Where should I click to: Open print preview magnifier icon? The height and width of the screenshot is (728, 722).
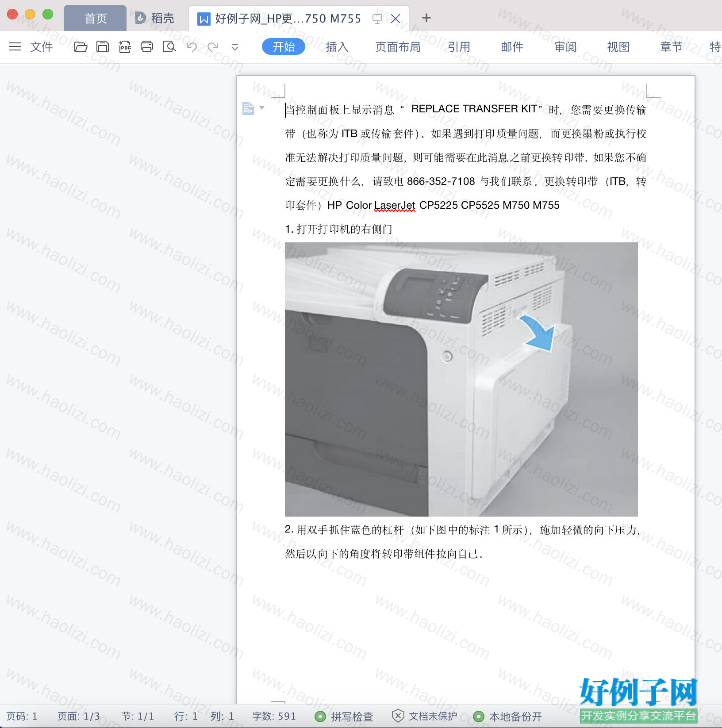tap(169, 46)
